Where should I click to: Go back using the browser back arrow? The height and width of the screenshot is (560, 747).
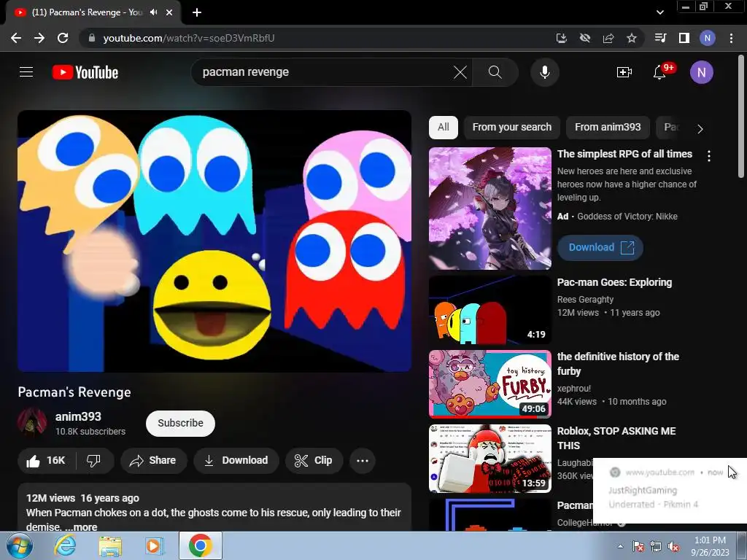(x=16, y=38)
